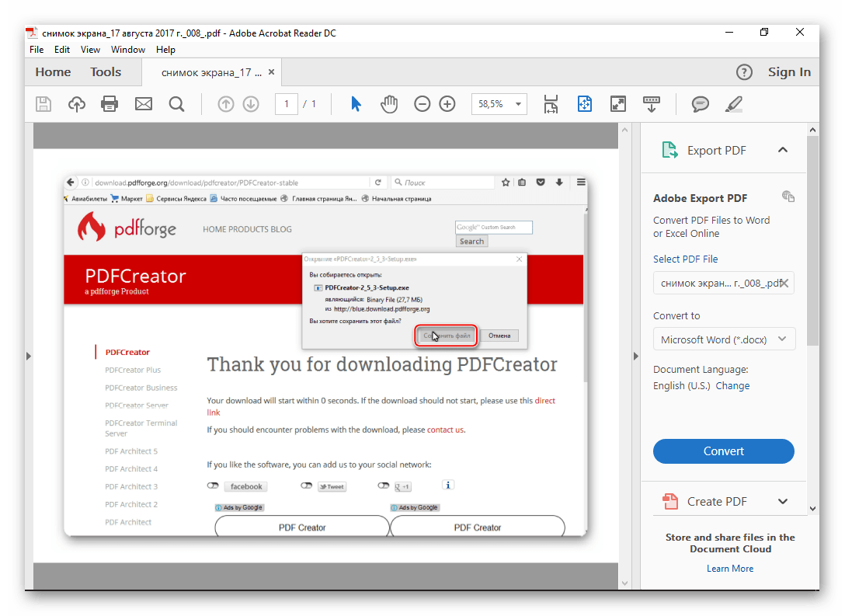Select the Highlight pen tool
This screenshot has height=616, width=845.
[733, 104]
